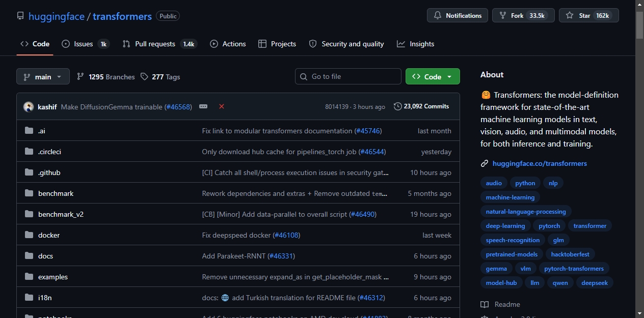
Task: Open the Issues tab
Action: [86, 44]
